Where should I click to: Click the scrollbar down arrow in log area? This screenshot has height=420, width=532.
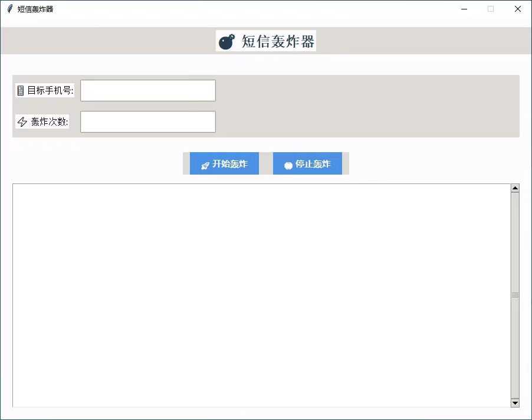click(x=515, y=403)
